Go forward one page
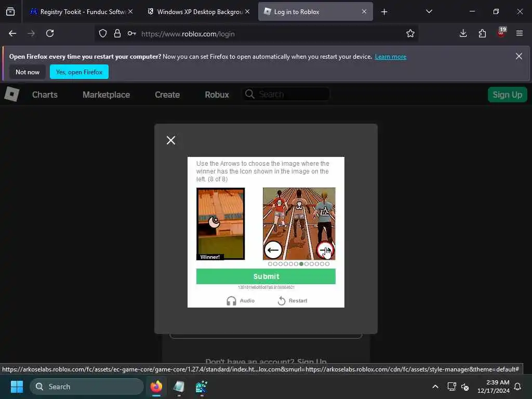This screenshot has width=532, height=399. 31,33
